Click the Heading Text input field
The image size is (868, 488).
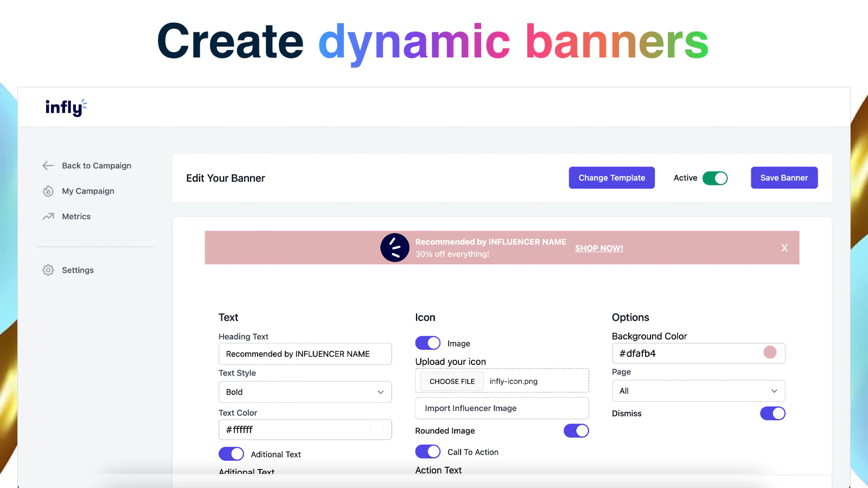(x=305, y=354)
